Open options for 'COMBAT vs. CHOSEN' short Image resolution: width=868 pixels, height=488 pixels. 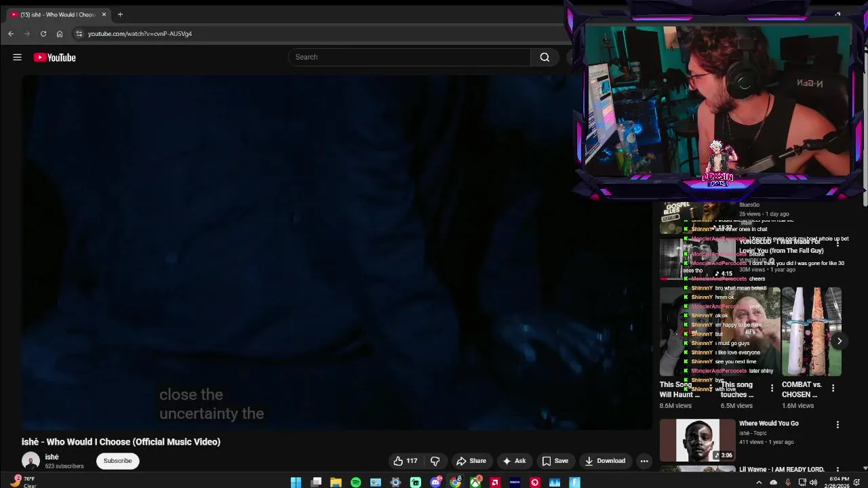(833, 388)
